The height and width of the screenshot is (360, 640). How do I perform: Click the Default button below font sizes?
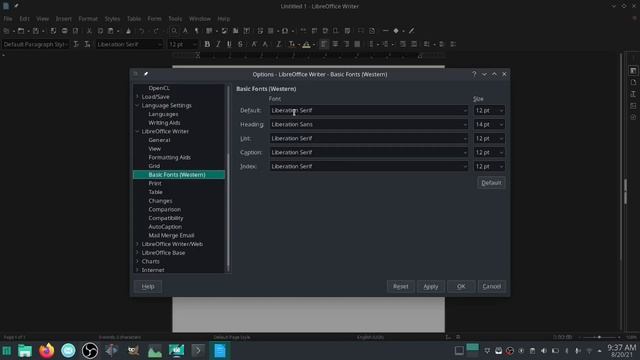(x=491, y=183)
